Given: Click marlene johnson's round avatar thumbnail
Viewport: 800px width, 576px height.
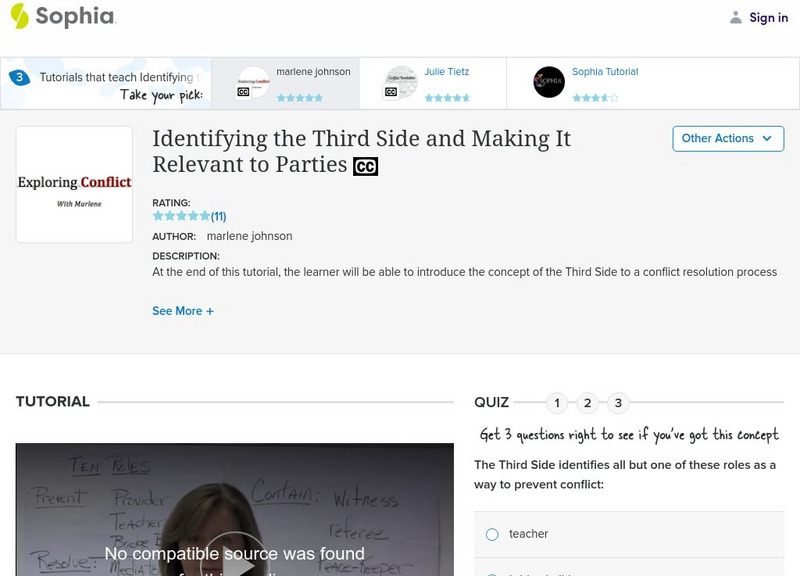Looking at the screenshot, I should (x=254, y=82).
